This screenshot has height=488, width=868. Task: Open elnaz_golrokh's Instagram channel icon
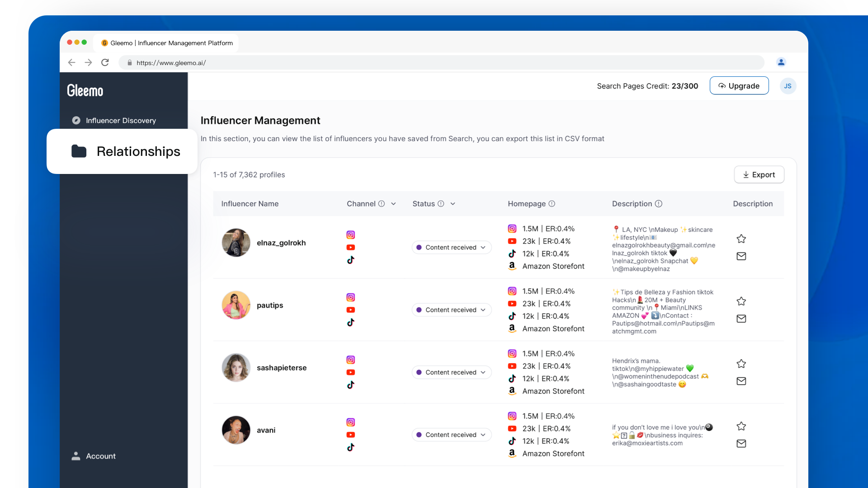coord(350,235)
